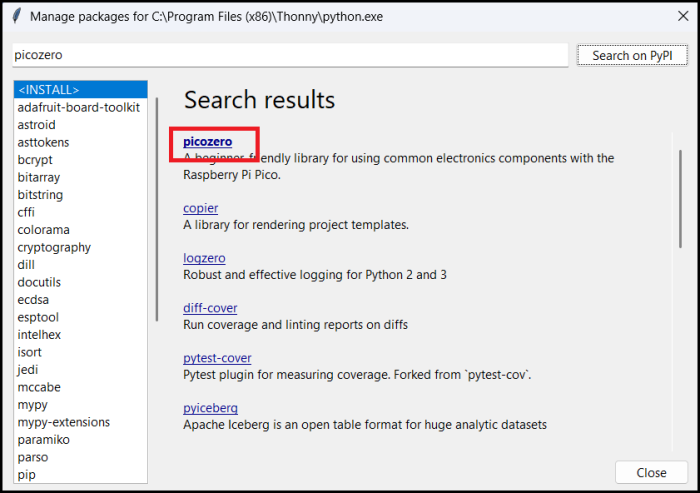Select mypy-extensions in the package list

(x=81, y=422)
